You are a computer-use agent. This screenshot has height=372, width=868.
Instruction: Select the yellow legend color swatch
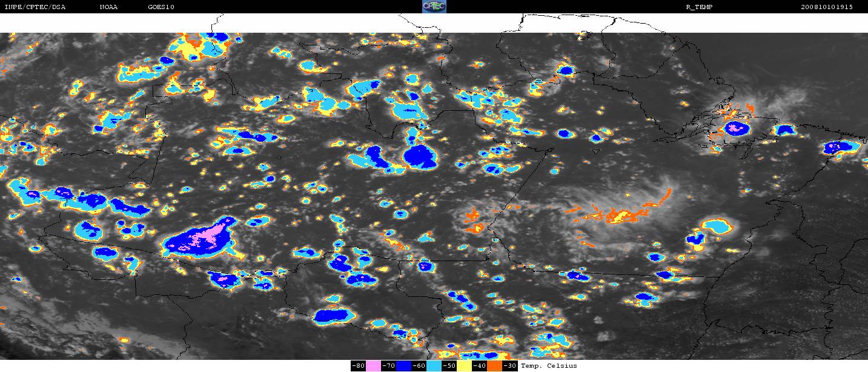click(x=464, y=366)
